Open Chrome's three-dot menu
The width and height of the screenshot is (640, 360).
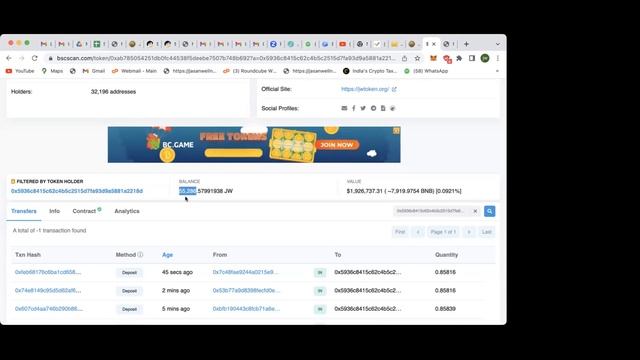[x=498, y=58]
